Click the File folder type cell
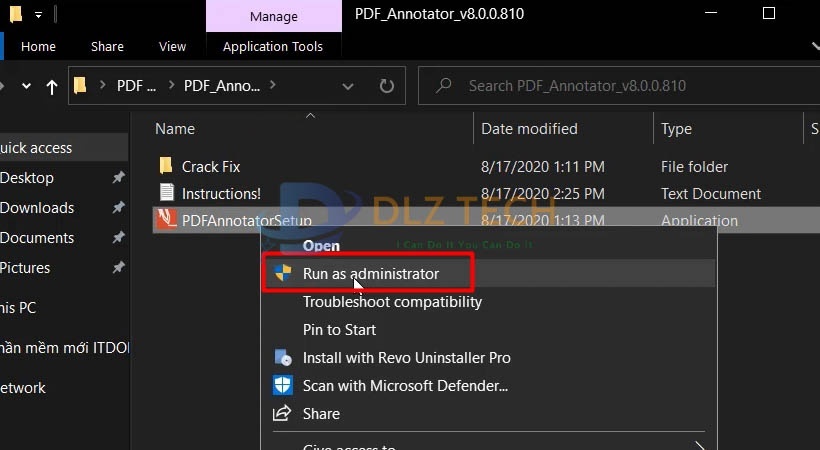The width and height of the screenshot is (820, 450). [694, 167]
